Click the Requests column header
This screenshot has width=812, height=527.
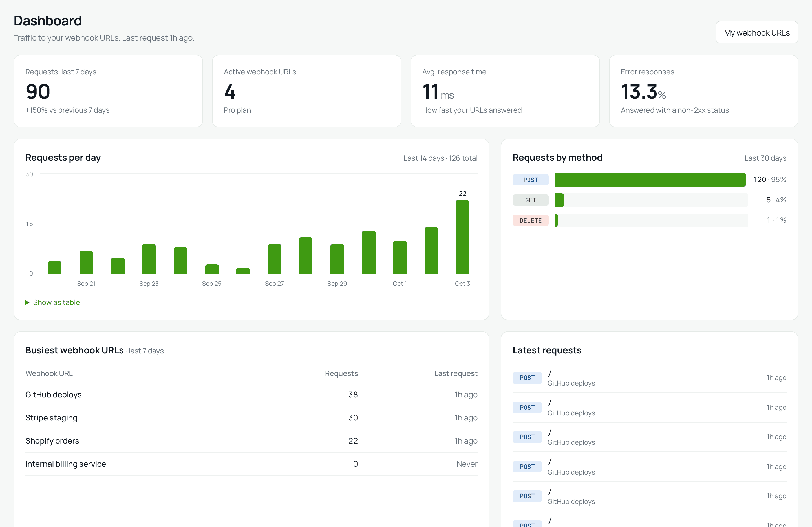tap(341, 373)
